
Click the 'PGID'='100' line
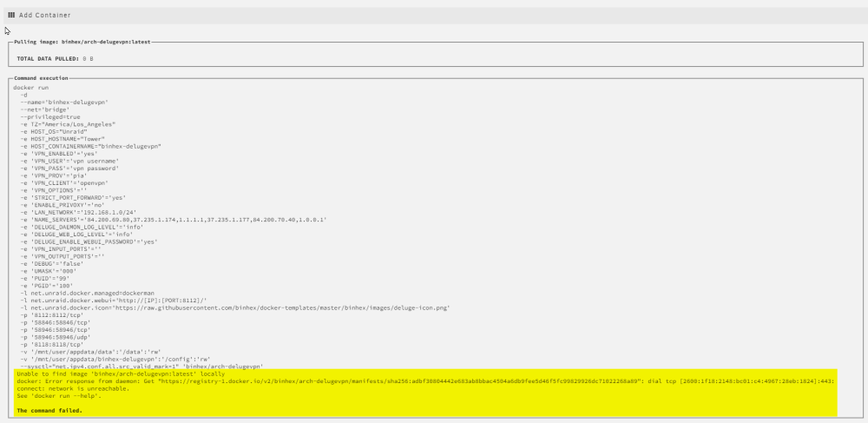click(47, 285)
